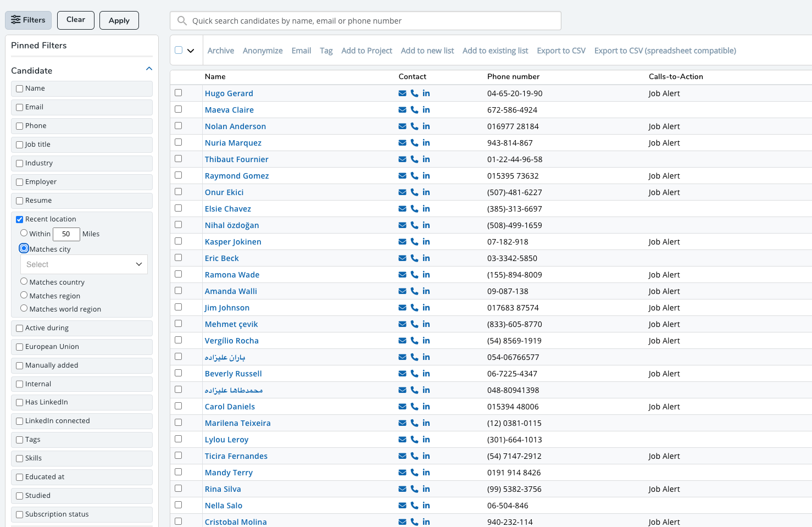Collapse the Candidate filter section

[149, 69]
